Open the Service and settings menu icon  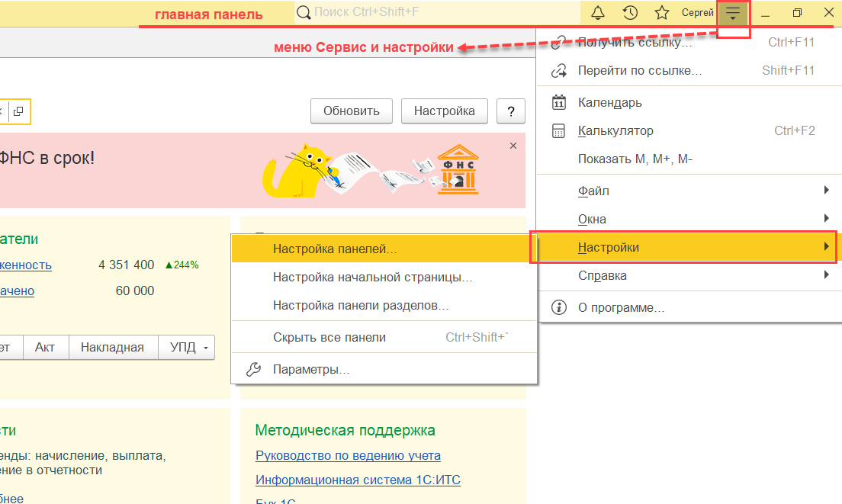(x=733, y=14)
